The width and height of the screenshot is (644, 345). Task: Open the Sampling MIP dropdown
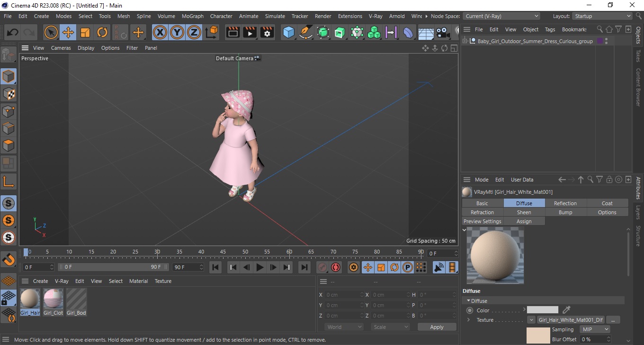(595, 329)
